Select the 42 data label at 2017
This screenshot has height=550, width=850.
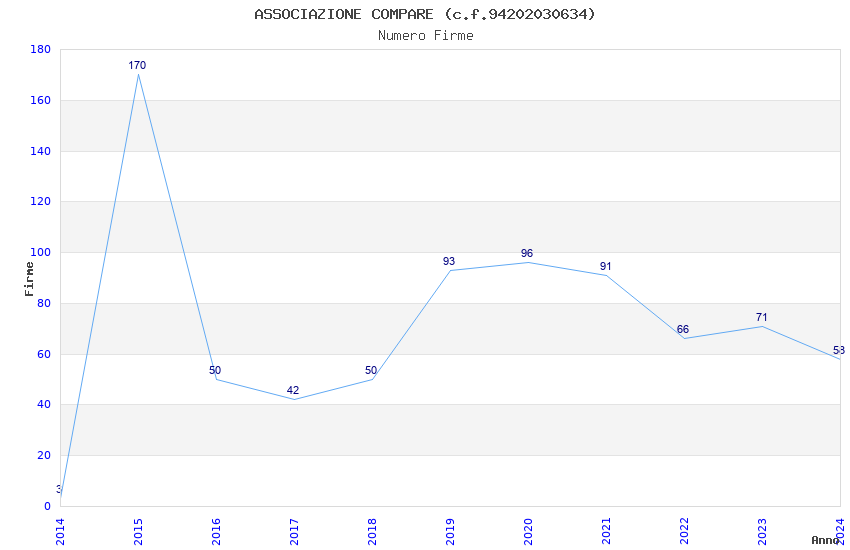(x=293, y=390)
